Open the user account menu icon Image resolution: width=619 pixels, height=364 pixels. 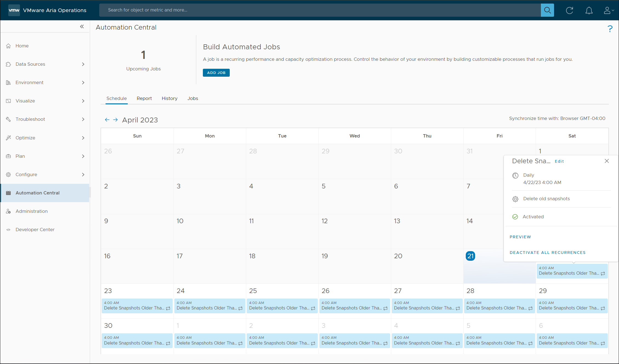pos(608,10)
